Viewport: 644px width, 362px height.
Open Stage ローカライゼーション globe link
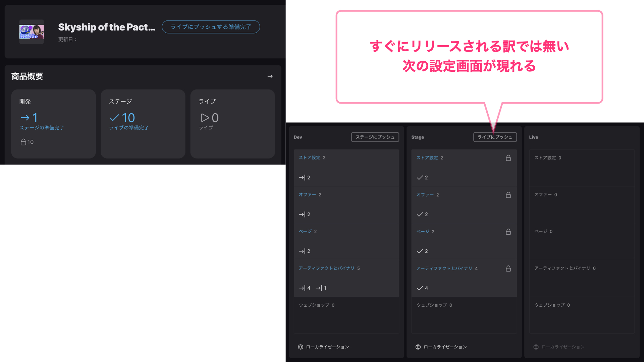[x=441, y=347]
